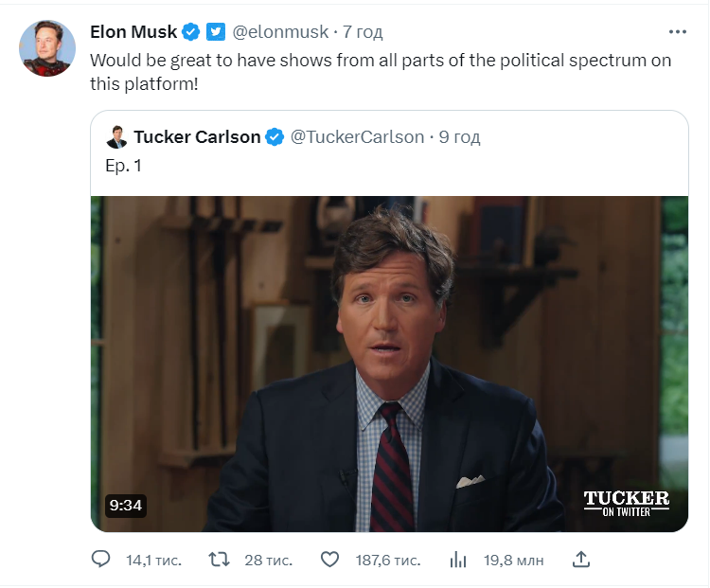
Task: Like the tweet with heart icon
Action: [329, 560]
